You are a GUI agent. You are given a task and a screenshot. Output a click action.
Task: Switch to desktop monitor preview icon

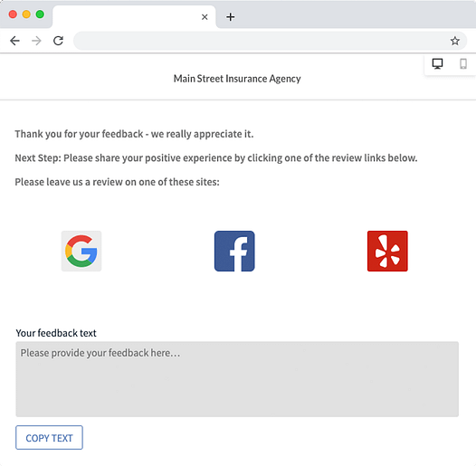pos(437,63)
